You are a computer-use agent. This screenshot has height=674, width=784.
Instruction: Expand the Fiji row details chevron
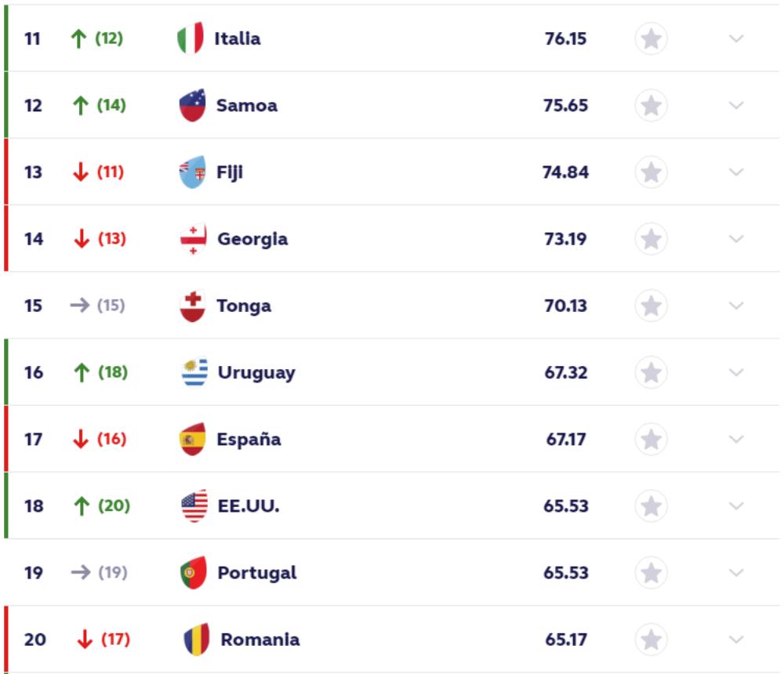click(736, 172)
